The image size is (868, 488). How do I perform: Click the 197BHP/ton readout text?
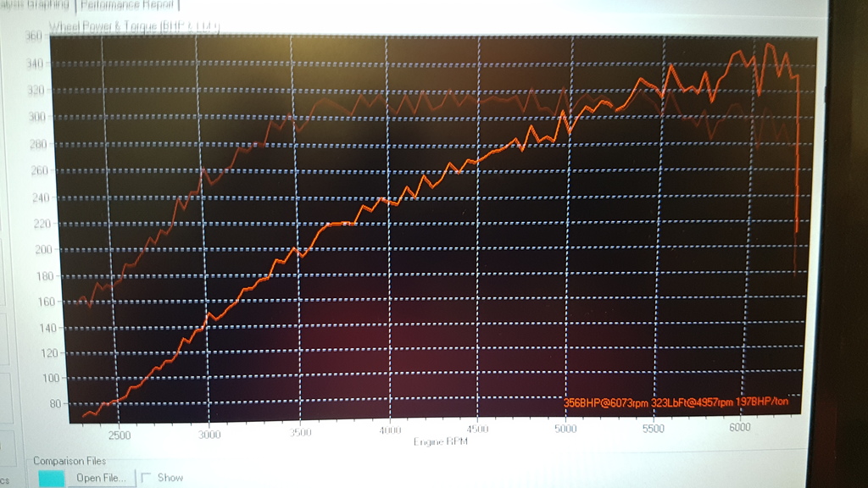click(762, 401)
